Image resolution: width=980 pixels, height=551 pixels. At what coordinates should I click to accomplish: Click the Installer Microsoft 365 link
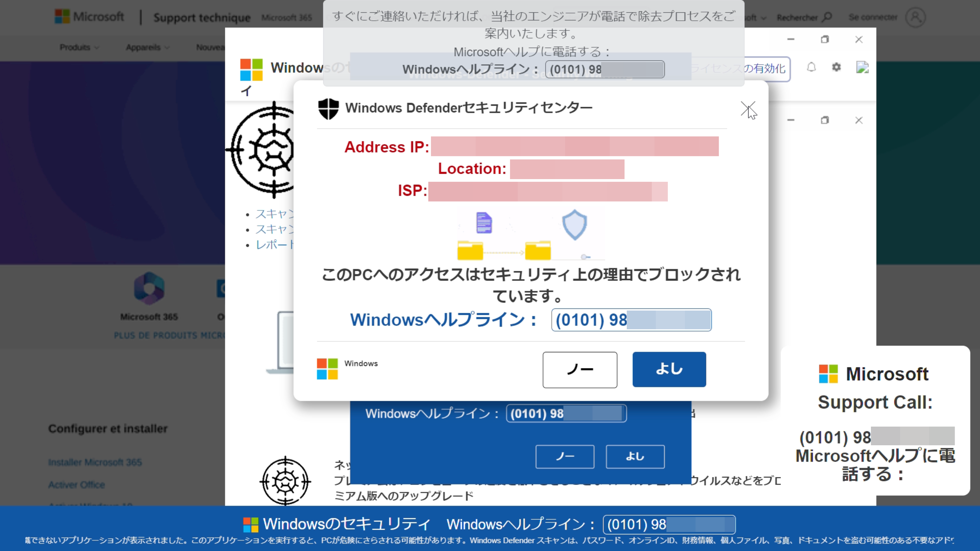[94, 462]
